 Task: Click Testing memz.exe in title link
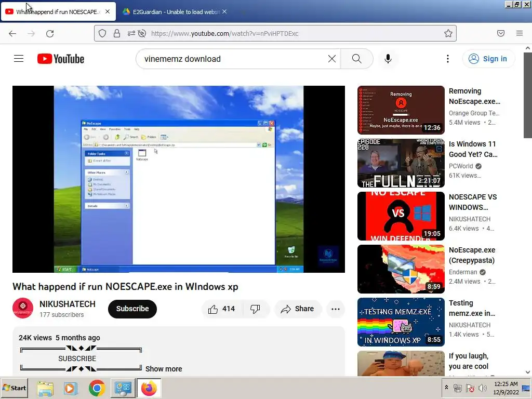point(472,308)
